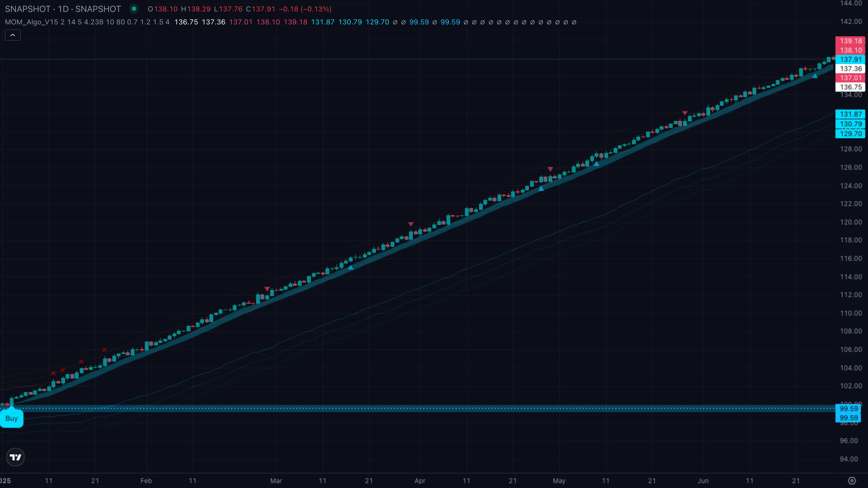This screenshot has width=868, height=488.
Task: Click the white 137.36 price axis label
Action: [850, 69]
